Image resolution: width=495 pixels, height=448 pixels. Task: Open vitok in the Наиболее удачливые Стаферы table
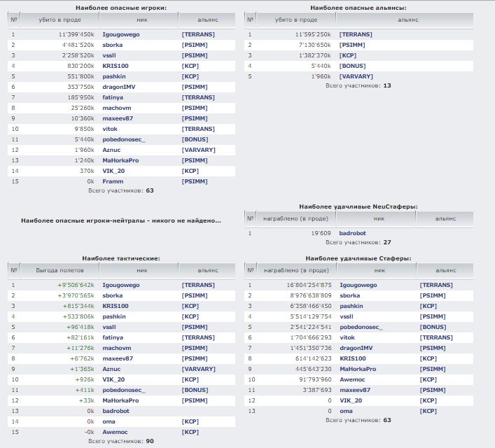[x=348, y=337]
